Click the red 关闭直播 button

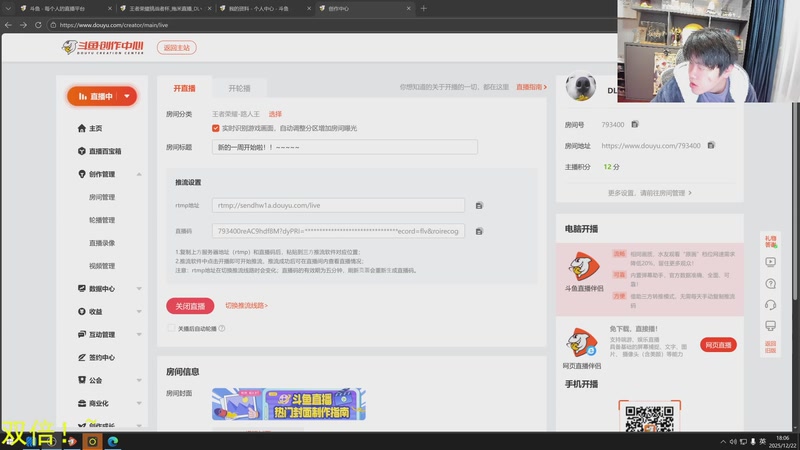coord(190,306)
